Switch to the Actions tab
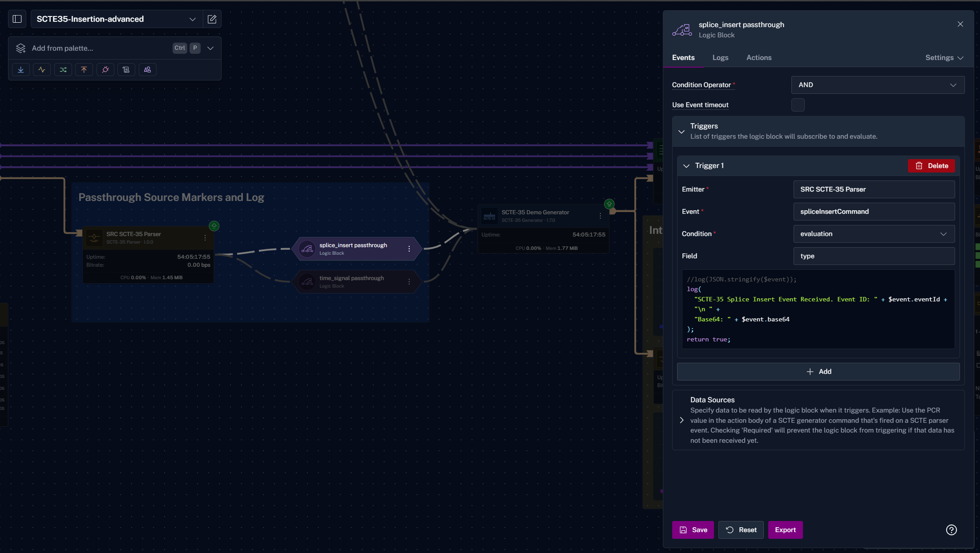 pos(759,58)
